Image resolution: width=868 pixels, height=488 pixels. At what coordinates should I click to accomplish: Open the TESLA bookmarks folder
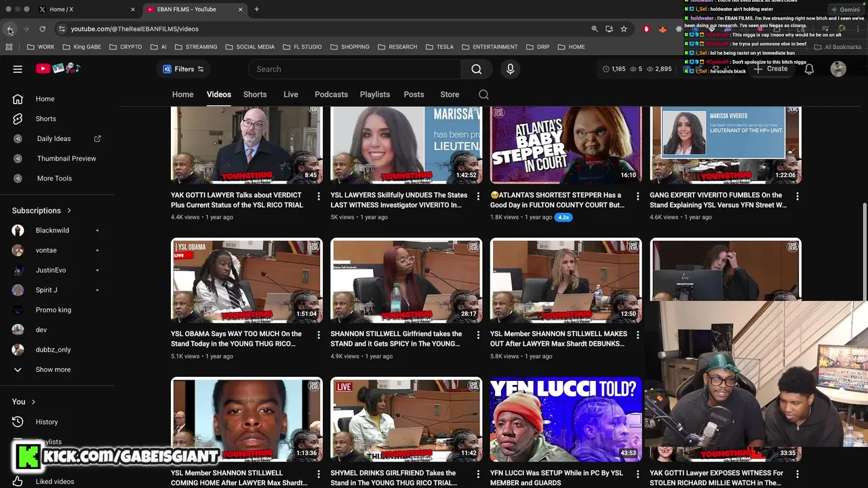439,47
